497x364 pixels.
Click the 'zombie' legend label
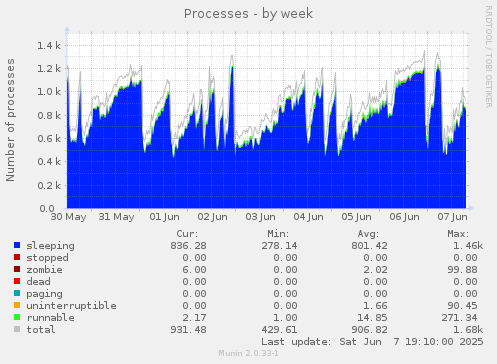tap(45, 270)
